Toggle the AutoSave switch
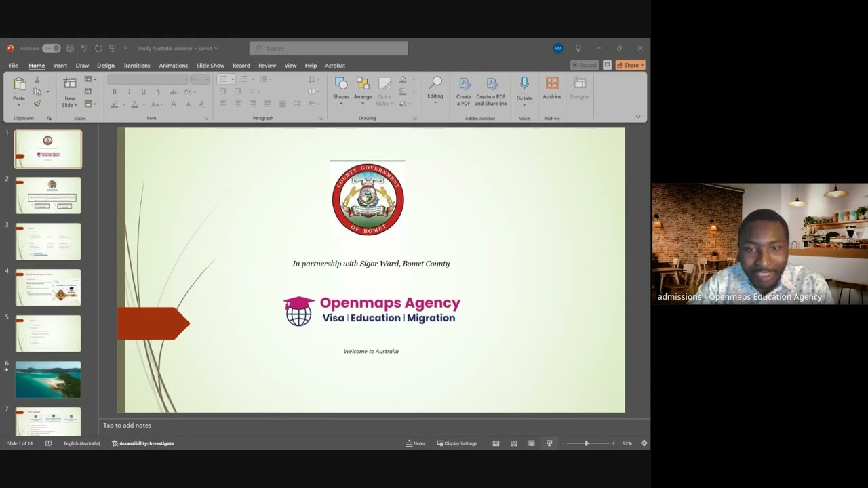The width and height of the screenshot is (868, 488). [x=52, y=48]
